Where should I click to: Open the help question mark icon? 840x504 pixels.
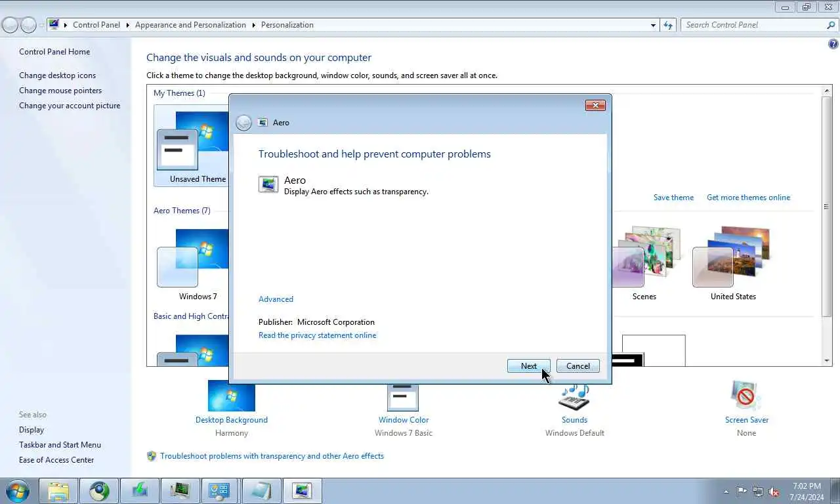833,45
